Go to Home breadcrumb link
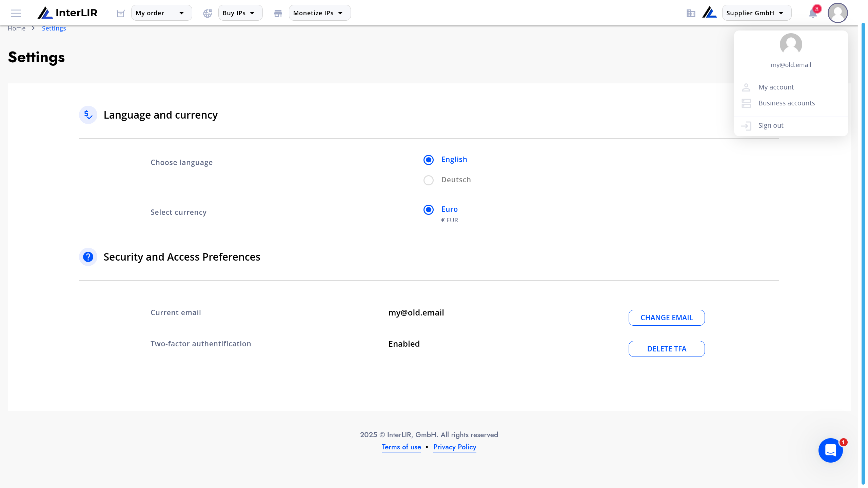Screen dimensions: 868x488 click(x=17, y=28)
